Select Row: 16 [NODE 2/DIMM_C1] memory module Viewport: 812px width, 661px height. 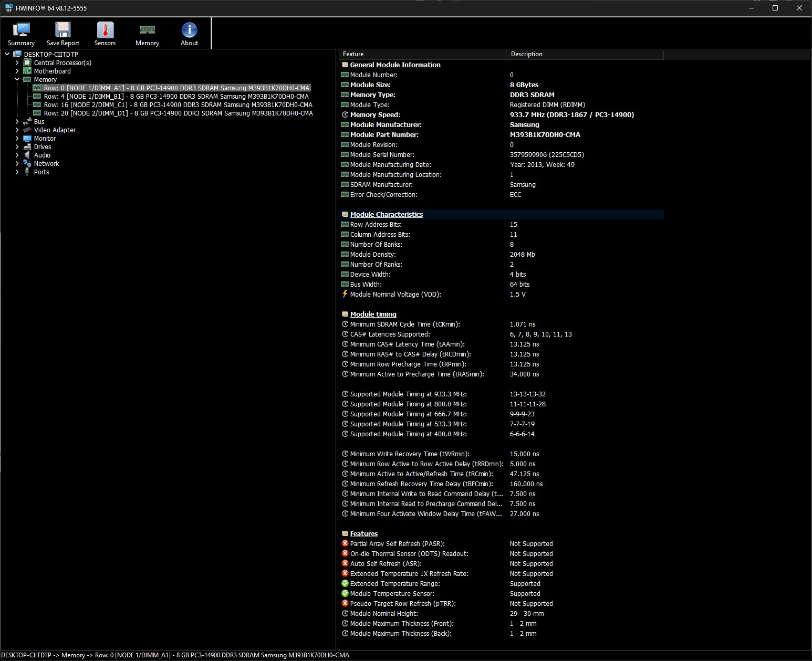click(178, 104)
